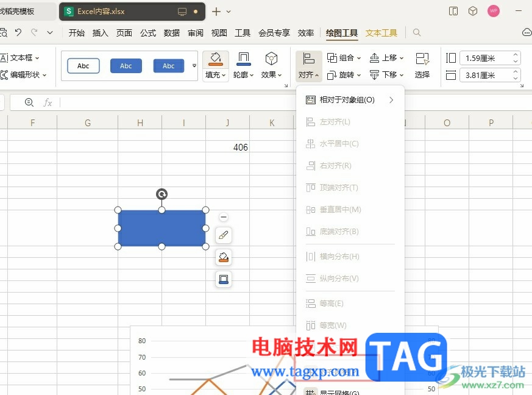Open 相对于对象组(O) submenu
The height and width of the screenshot is (395, 532).
click(x=350, y=100)
